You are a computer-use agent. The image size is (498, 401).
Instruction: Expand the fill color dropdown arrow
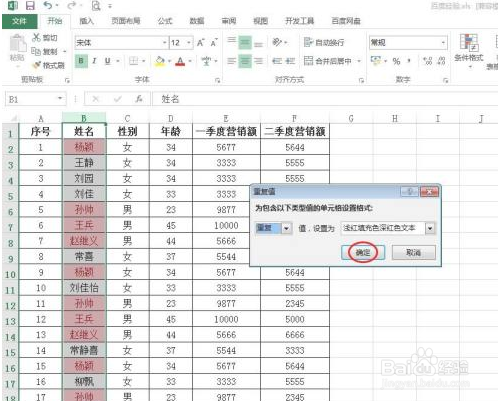(x=169, y=61)
